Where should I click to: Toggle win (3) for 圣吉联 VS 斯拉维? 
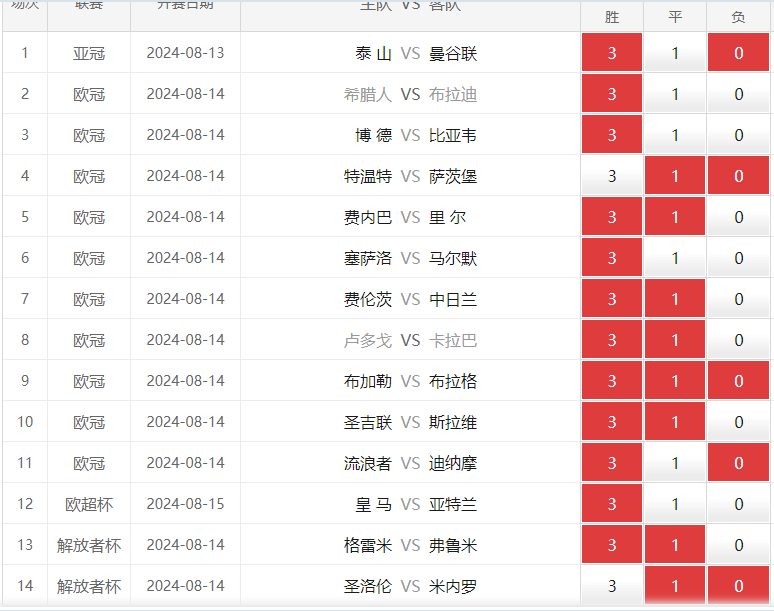pyautogui.click(x=612, y=421)
